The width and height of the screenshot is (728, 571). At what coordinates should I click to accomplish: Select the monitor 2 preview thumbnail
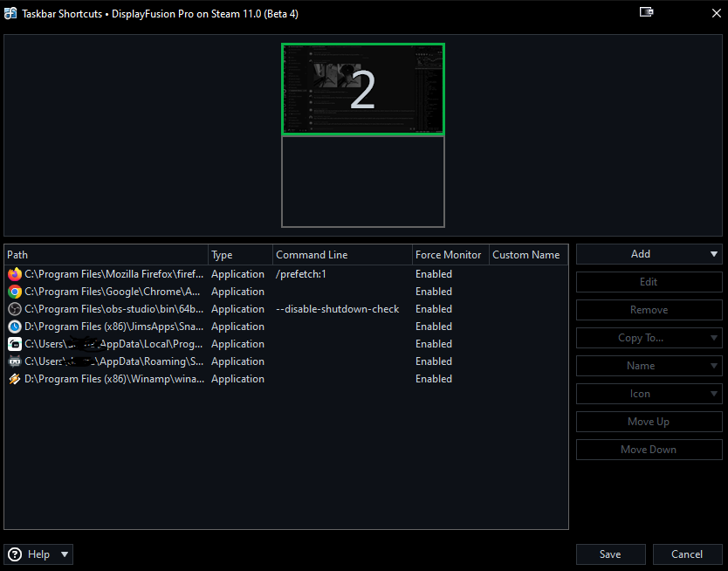[x=362, y=89]
